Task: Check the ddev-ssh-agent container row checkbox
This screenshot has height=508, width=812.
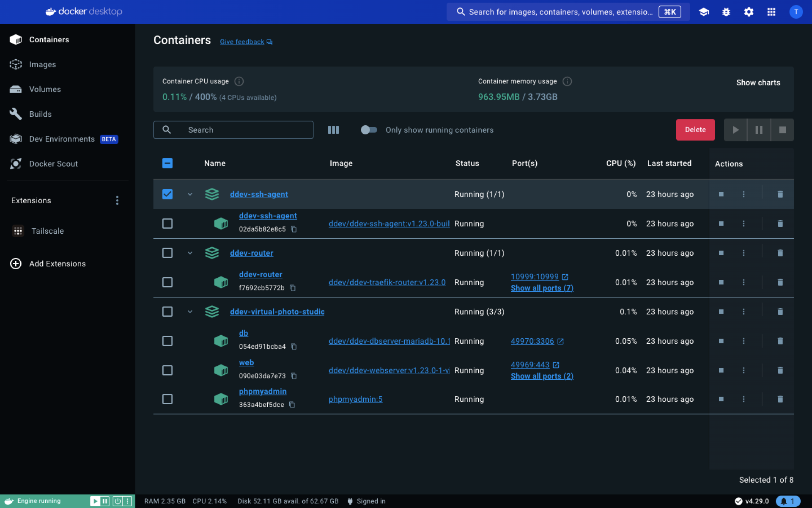Action: point(167,224)
